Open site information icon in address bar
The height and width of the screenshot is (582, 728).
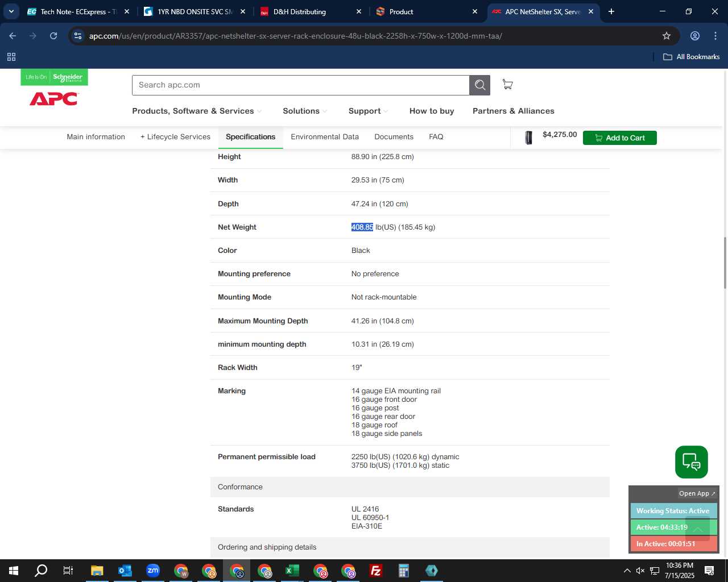click(78, 36)
